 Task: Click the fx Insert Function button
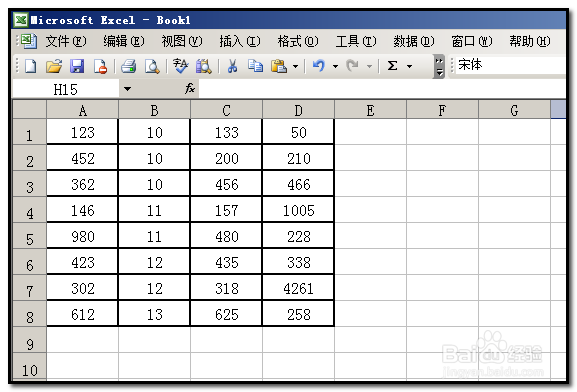click(190, 89)
